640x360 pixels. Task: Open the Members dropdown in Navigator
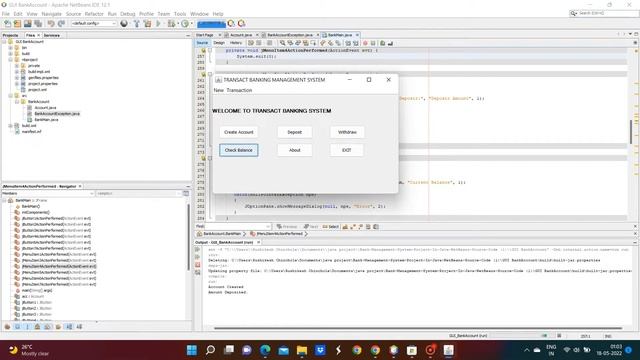(x=48, y=193)
